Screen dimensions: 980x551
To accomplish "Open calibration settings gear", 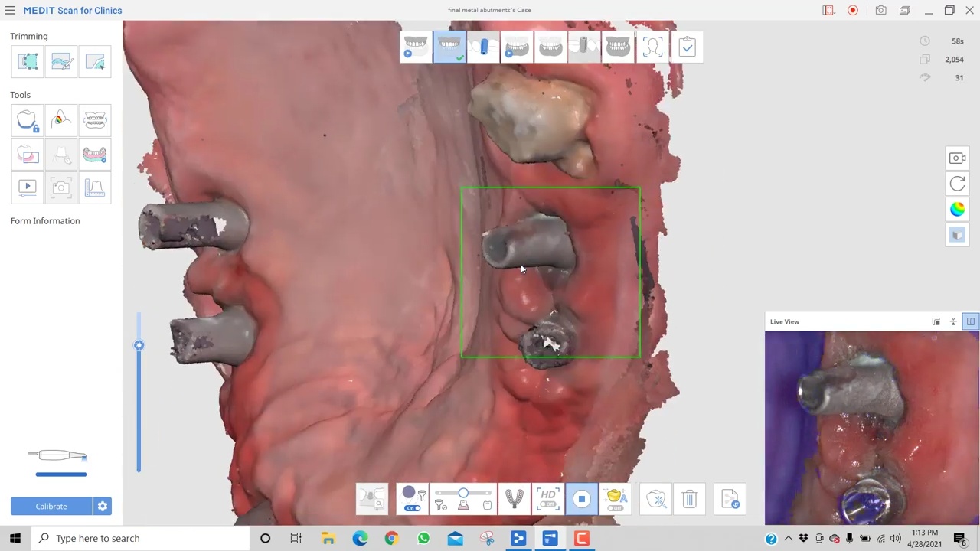I will click(x=103, y=507).
